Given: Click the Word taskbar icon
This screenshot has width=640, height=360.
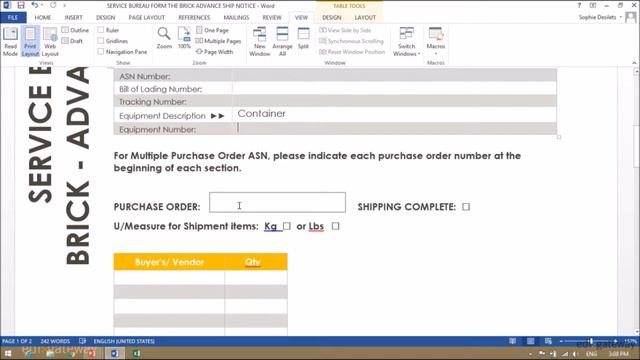Looking at the screenshot, I should click(x=115, y=353).
